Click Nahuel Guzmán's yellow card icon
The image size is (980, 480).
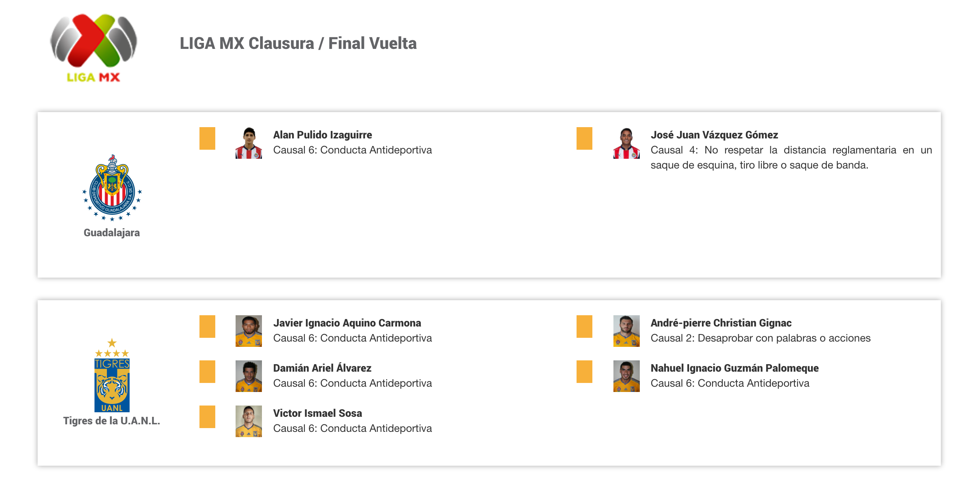584,372
